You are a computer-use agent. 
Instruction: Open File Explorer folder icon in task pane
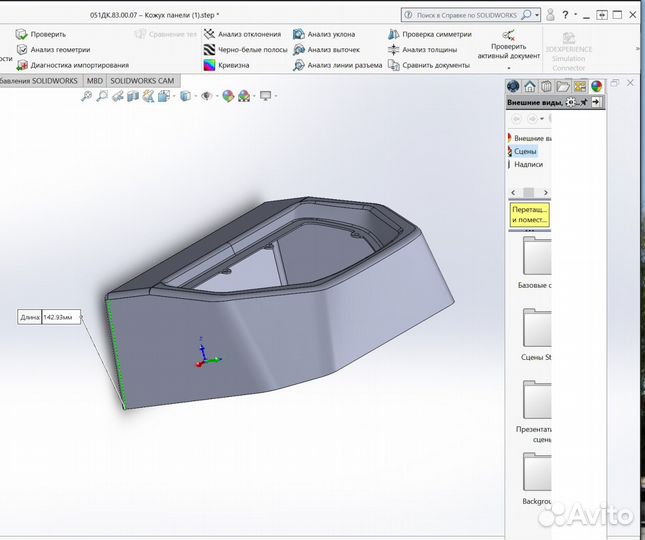(563, 87)
